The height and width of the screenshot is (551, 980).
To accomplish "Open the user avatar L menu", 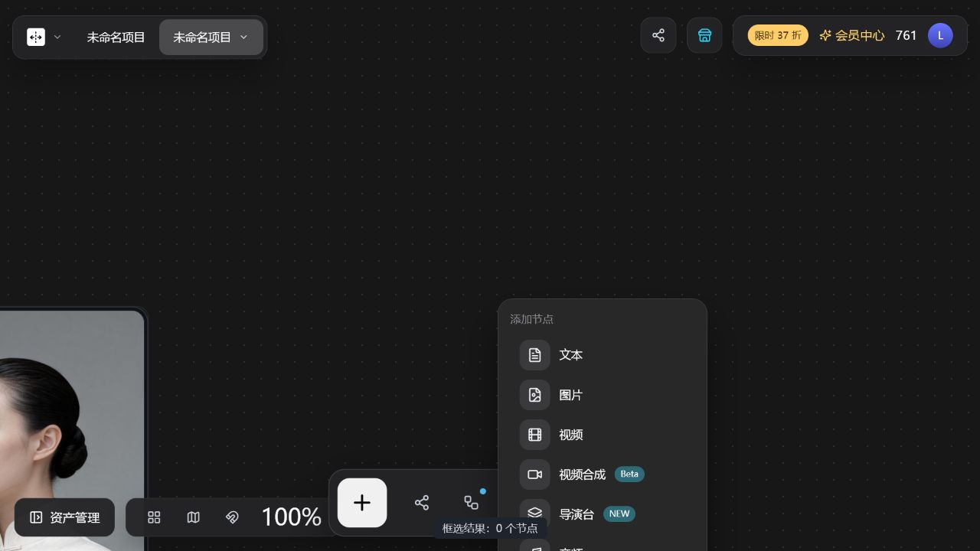I will point(940,35).
